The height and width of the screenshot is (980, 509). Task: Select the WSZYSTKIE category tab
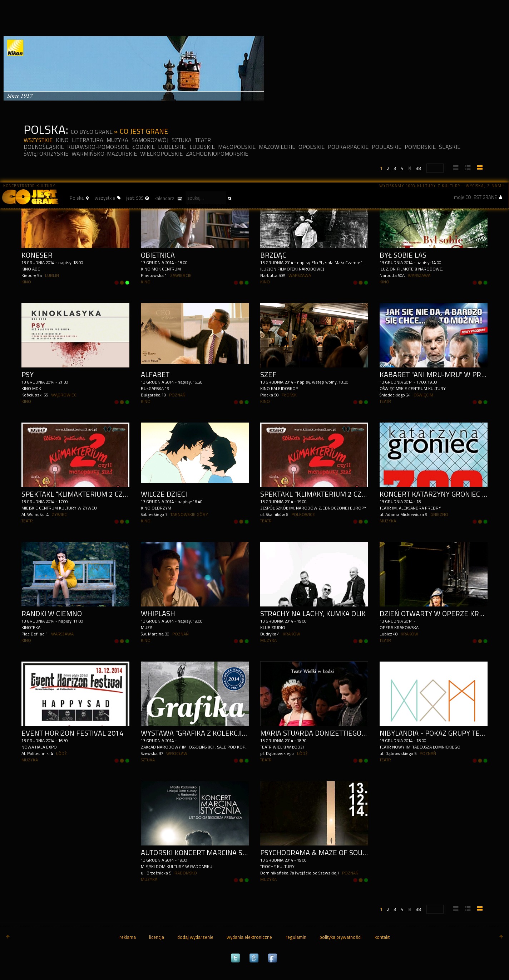coord(38,140)
